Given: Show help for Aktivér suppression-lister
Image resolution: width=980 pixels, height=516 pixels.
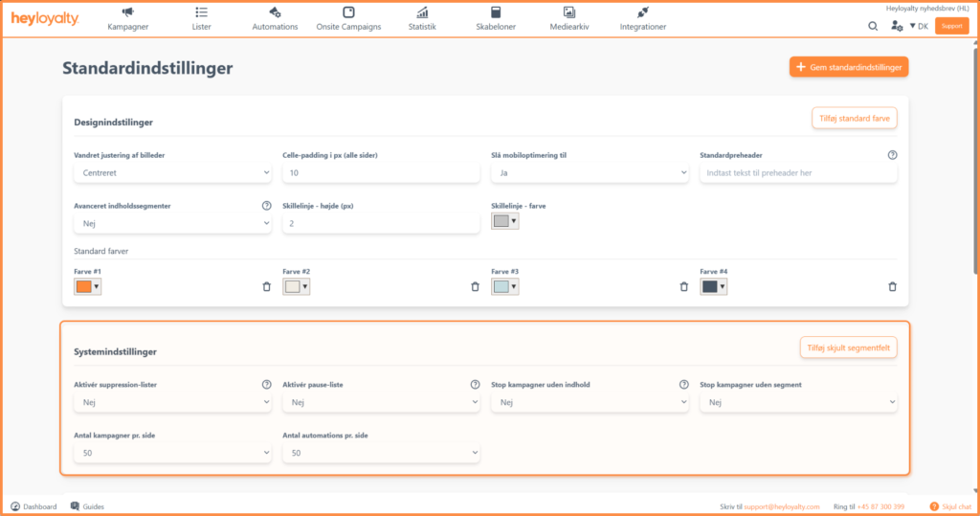Looking at the screenshot, I should pos(266,385).
